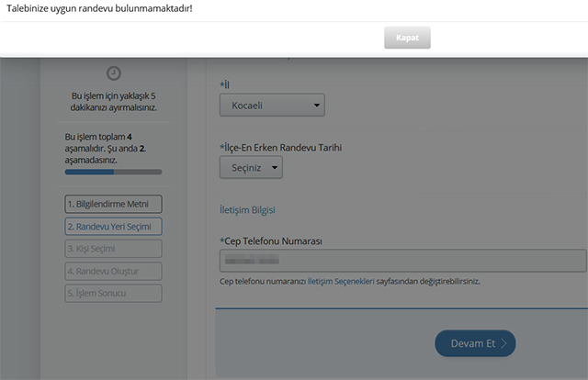Jump to step 4. Randevu Oluştur
The image size is (588, 380).
(114, 271)
